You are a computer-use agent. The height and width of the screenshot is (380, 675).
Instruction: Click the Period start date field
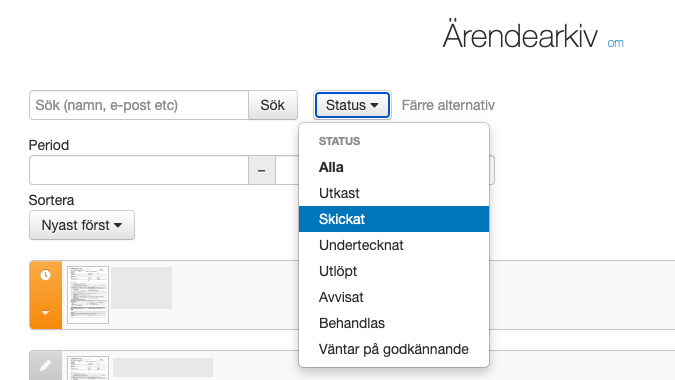[139, 170]
